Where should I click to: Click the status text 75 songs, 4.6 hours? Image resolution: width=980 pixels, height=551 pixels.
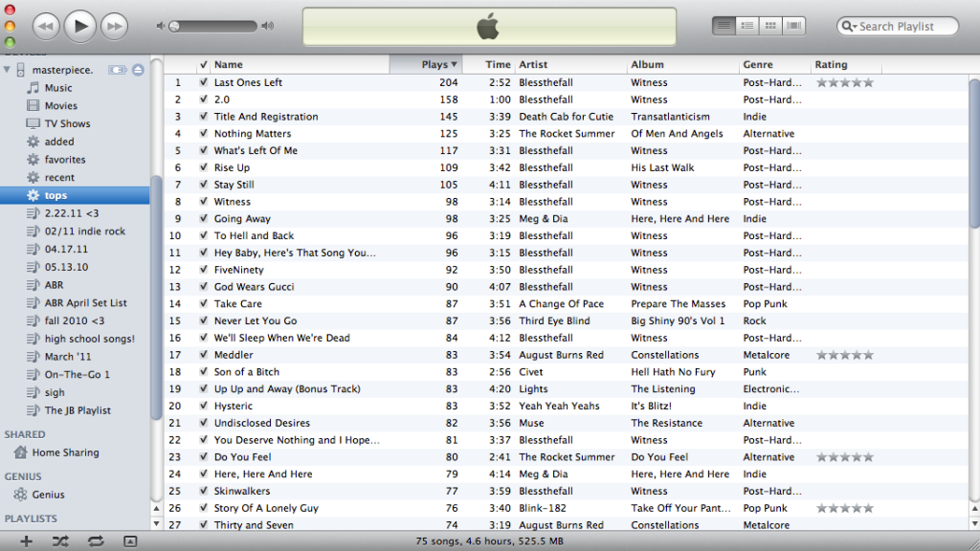click(489, 541)
